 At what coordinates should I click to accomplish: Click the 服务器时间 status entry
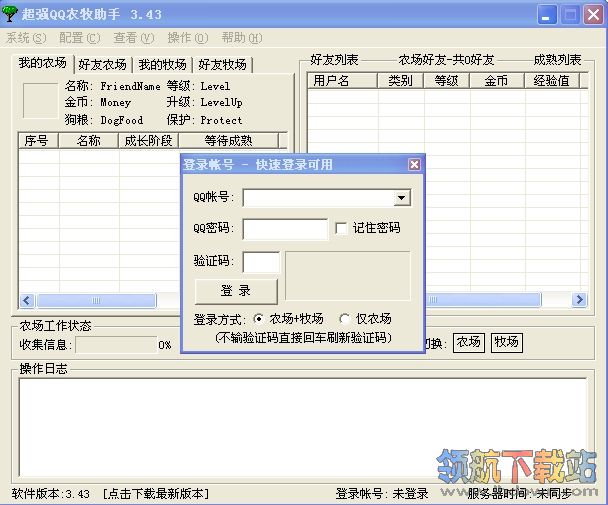click(520, 494)
